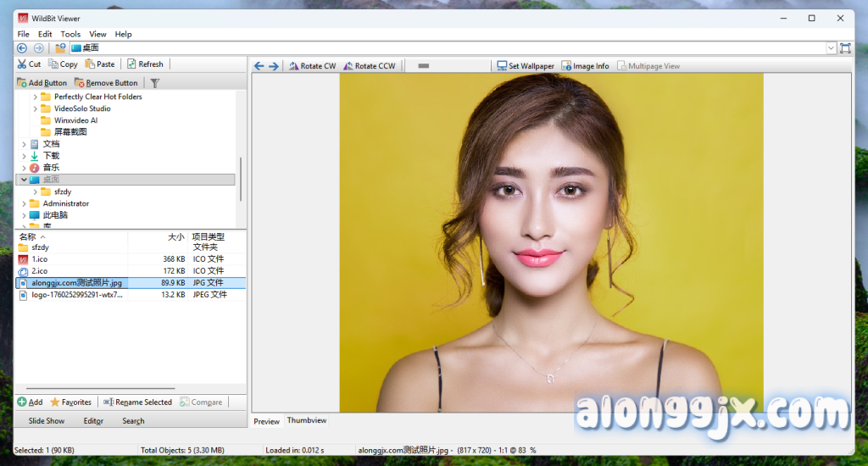Toggle the fullscreen icon beside address bar

(845, 48)
